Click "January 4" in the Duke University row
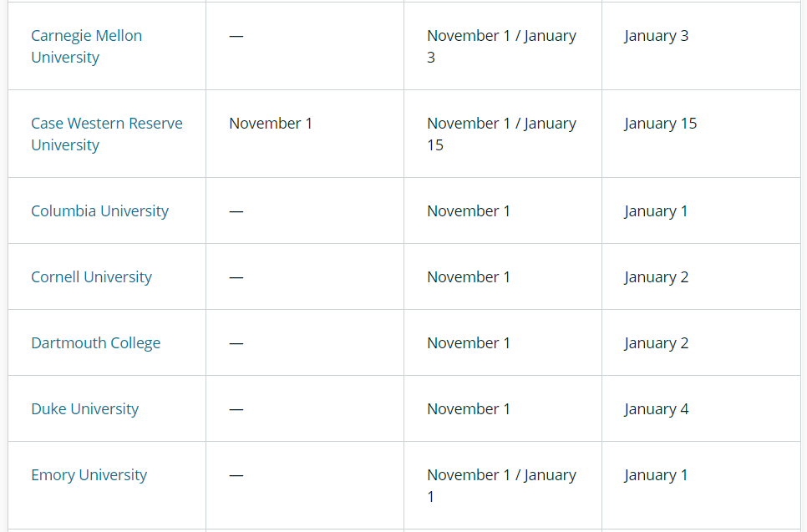 [x=656, y=408]
